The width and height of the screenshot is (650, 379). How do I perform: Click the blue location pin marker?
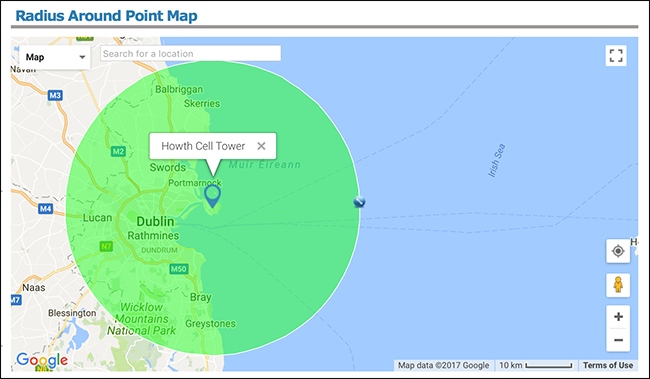pos(213,196)
